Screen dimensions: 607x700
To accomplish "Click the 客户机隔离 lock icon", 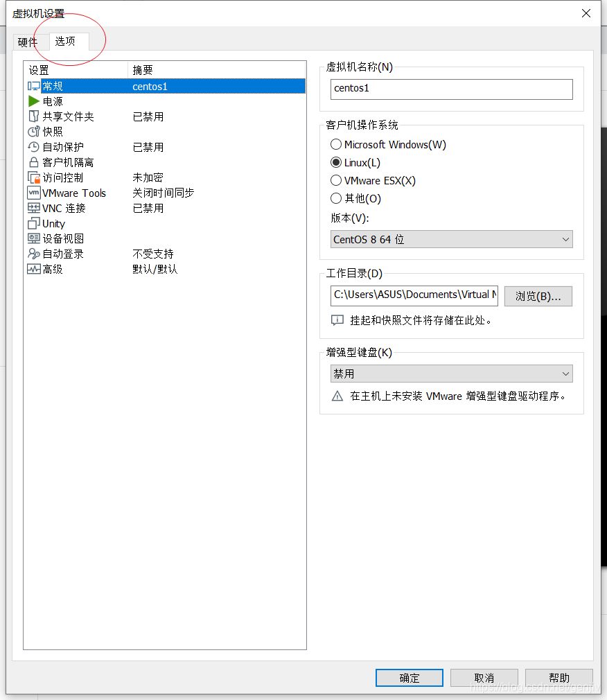I will (x=33, y=162).
